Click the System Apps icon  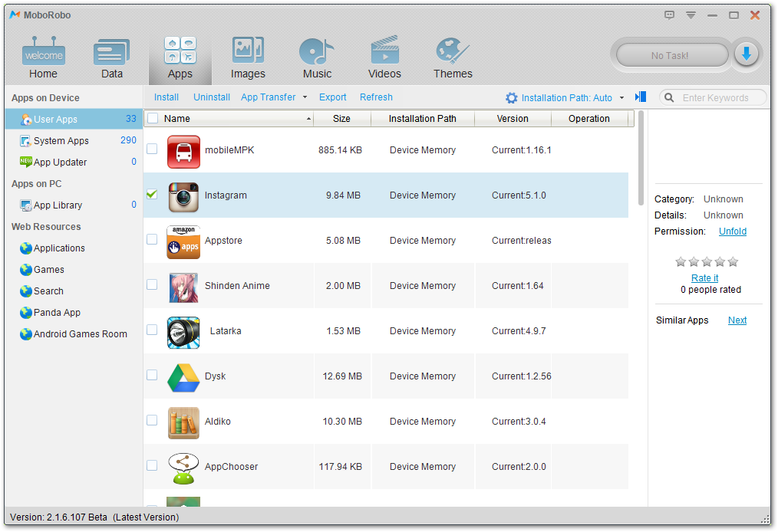(26, 141)
